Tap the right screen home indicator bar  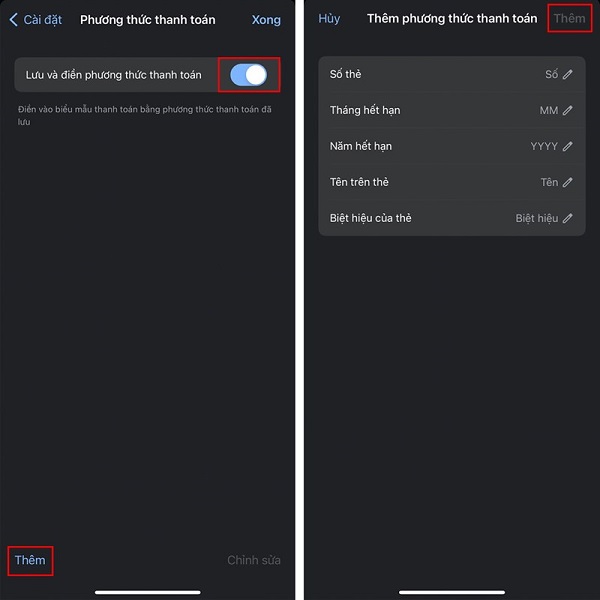pos(452,592)
